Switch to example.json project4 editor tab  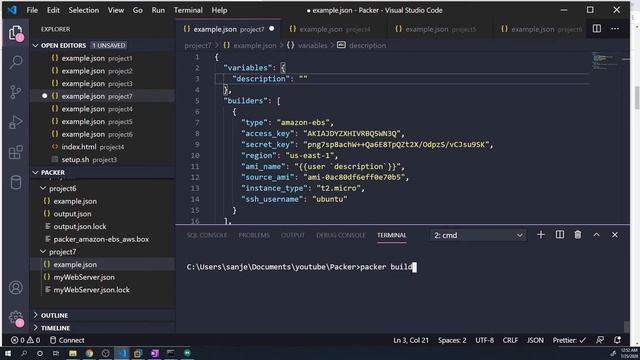point(334,29)
